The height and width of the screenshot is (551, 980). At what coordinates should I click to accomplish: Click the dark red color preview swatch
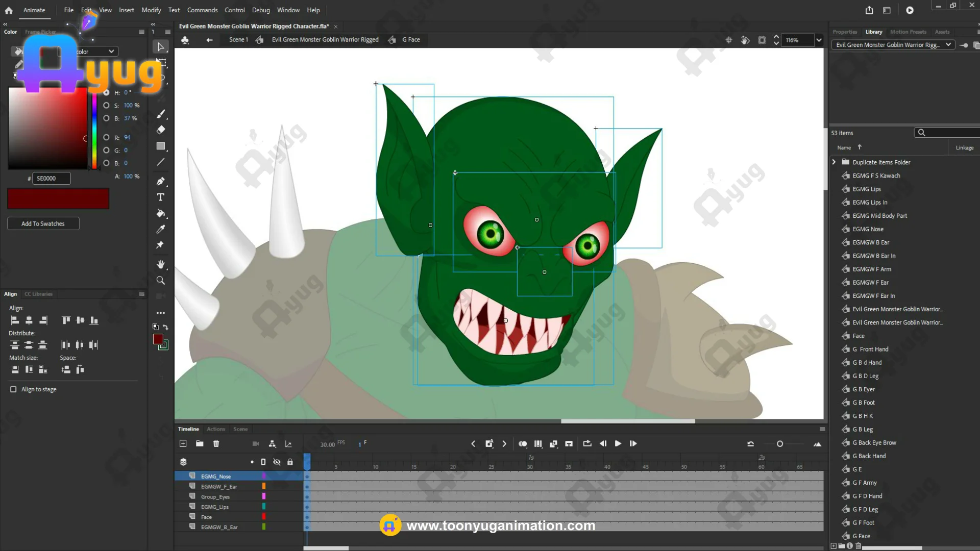[58, 199]
